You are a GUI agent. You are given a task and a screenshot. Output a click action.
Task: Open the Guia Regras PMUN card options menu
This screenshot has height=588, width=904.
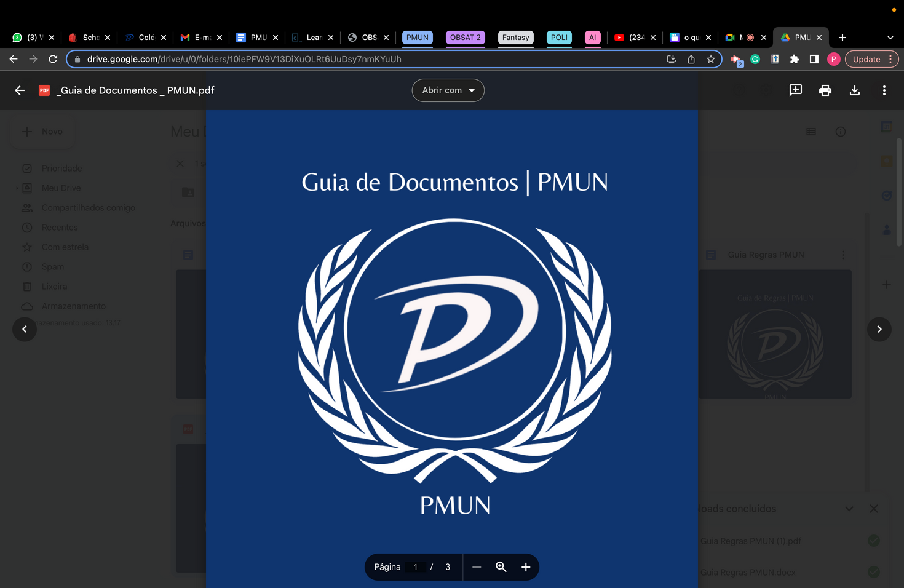[x=843, y=255]
